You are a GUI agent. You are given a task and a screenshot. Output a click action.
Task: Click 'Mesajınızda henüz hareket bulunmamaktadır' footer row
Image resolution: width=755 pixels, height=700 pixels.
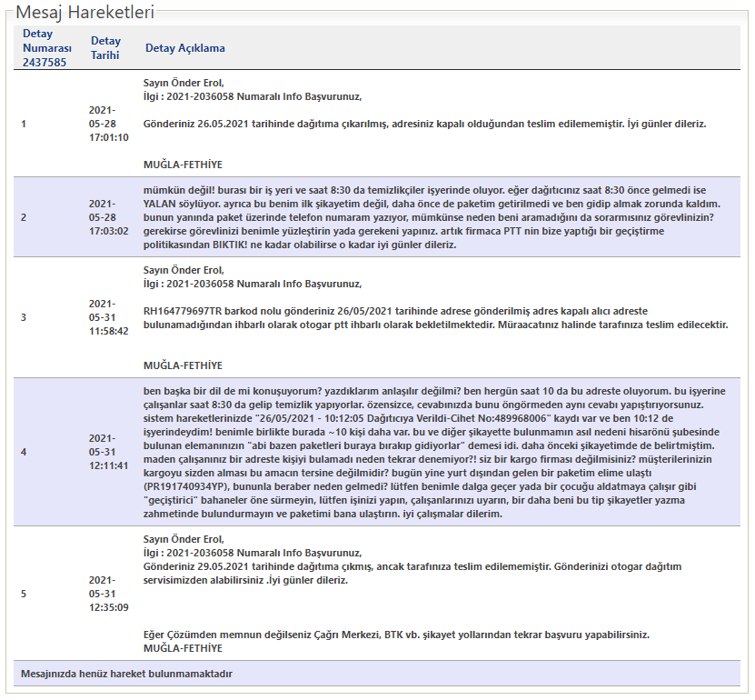tap(376, 674)
